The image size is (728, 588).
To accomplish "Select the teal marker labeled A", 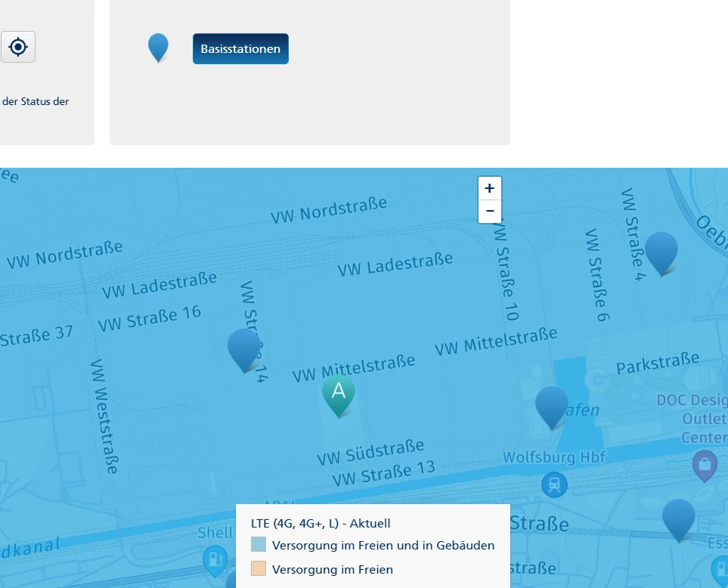I will (339, 396).
